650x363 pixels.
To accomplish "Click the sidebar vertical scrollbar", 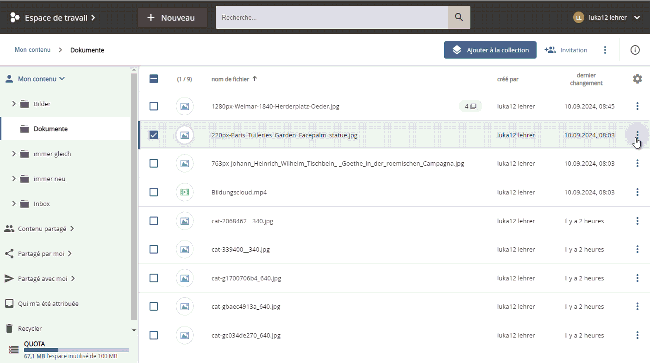I will 133,197.
